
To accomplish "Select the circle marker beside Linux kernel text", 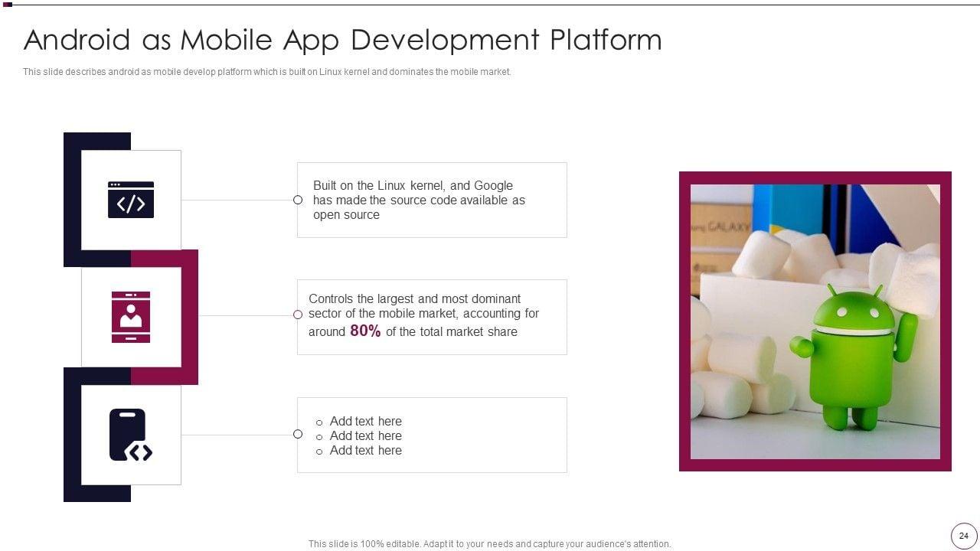I will click(298, 200).
